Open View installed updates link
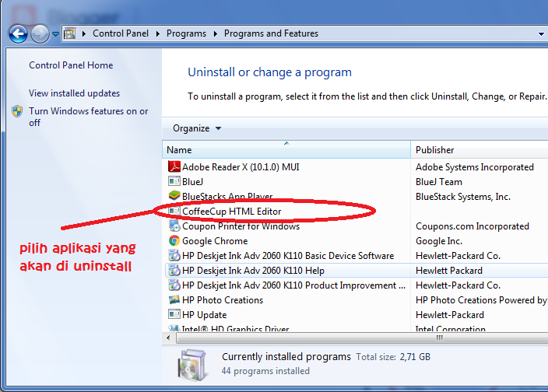 coord(75,93)
